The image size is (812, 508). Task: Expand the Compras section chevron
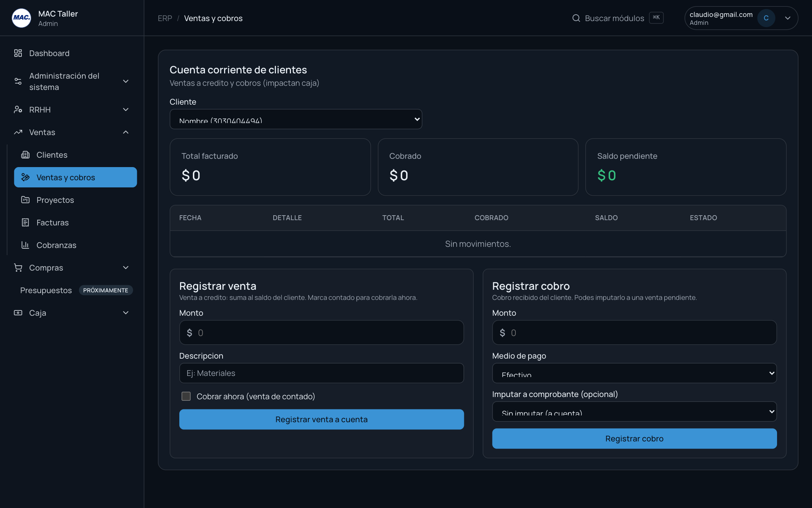(x=126, y=268)
